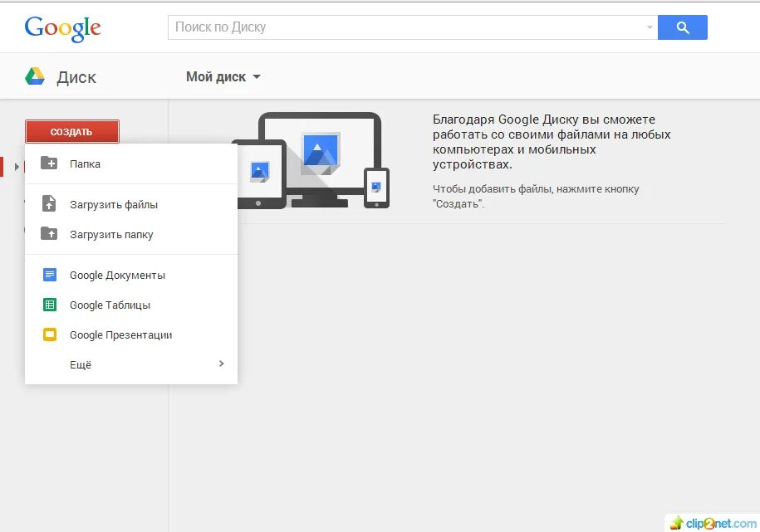Click the upload files icon
The image size is (760, 532).
coord(48,203)
